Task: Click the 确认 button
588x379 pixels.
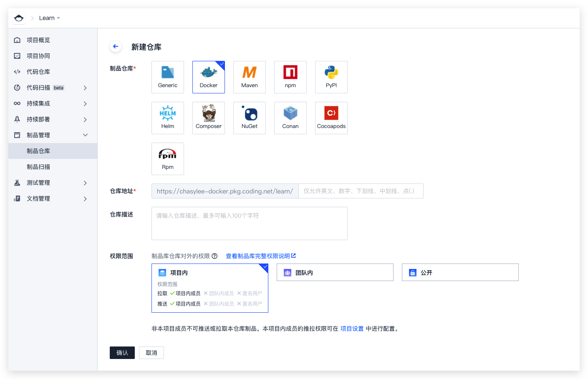Action: (122, 353)
